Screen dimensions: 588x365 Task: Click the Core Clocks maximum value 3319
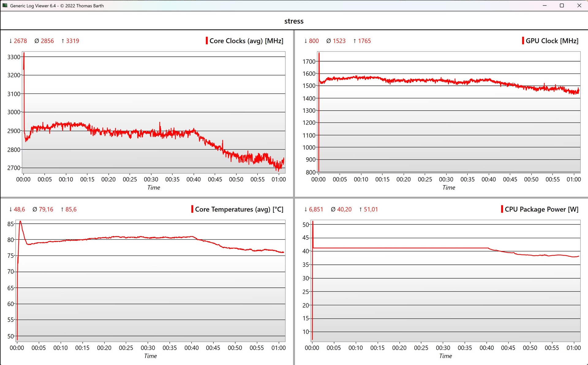pyautogui.click(x=72, y=41)
